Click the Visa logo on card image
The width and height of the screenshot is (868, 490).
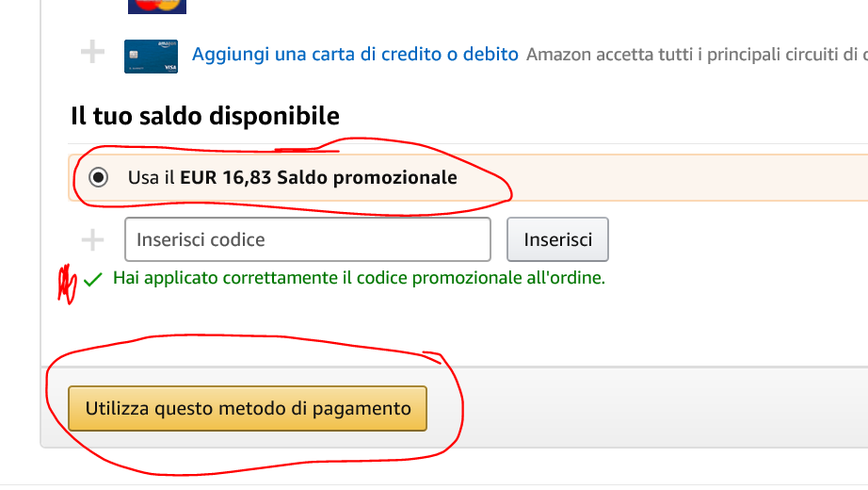(x=169, y=68)
